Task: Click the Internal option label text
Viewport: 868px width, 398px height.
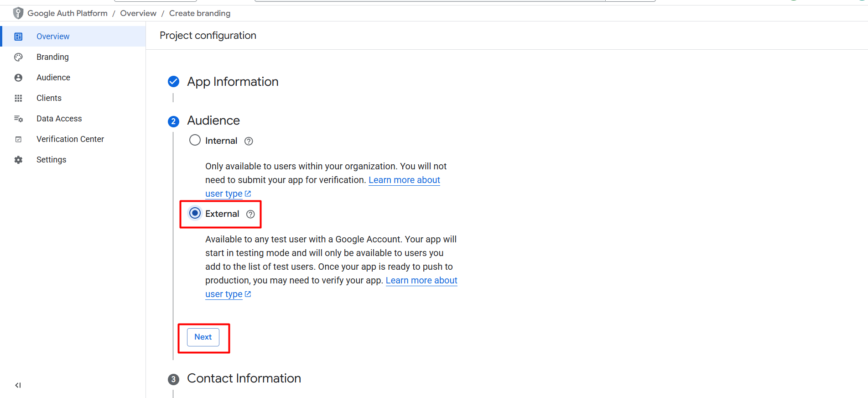Action: coord(221,141)
